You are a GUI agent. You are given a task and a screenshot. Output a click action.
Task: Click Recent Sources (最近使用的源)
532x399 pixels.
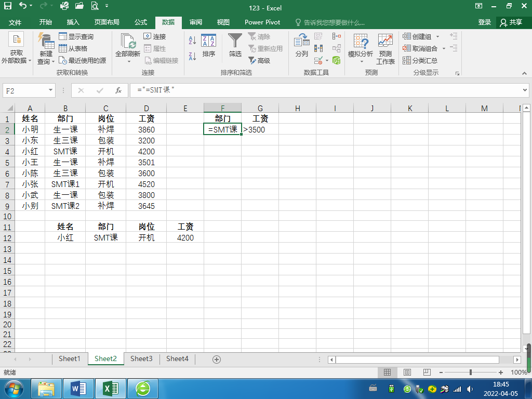(x=82, y=60)
